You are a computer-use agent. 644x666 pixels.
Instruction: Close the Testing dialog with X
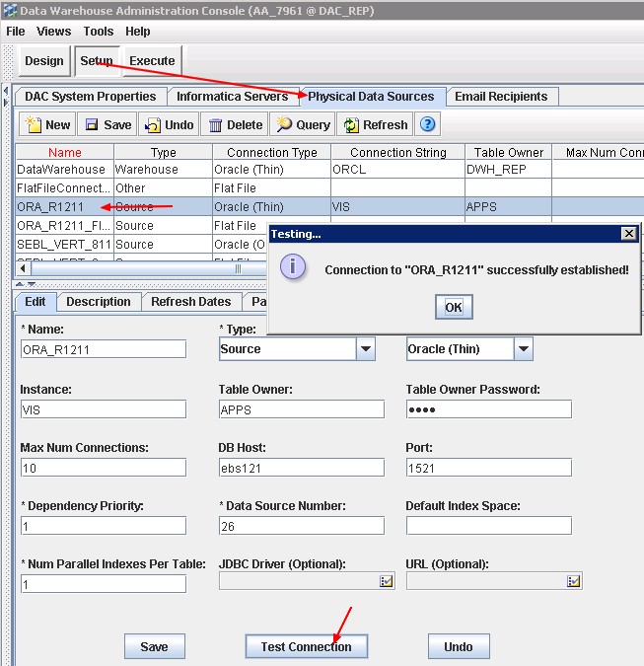click(628, 234)
